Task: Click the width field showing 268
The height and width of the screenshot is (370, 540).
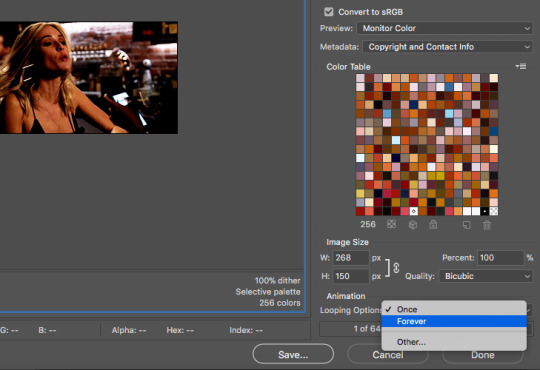Action: tap(351, 258)
